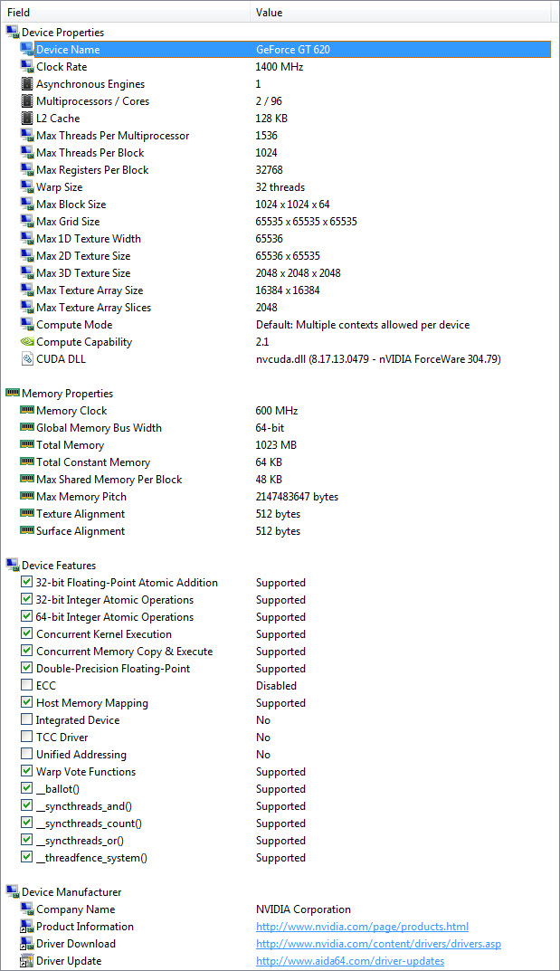This screenshot has width=560, height=971.
Task: Select the Warp Vote Functions row
Action: [277, 772]
